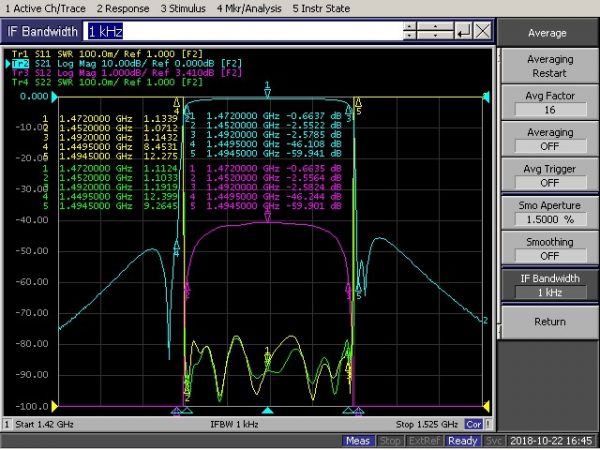
Task: Click the Start 1.42 GHz readout
Action: (x=44, y=424)
